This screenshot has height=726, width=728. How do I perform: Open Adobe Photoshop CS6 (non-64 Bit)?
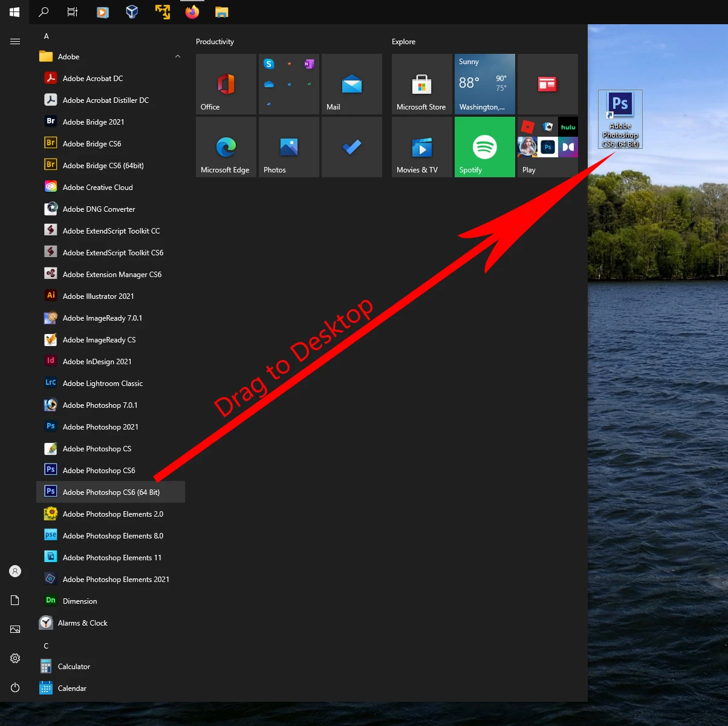click(x=111, y=471)
